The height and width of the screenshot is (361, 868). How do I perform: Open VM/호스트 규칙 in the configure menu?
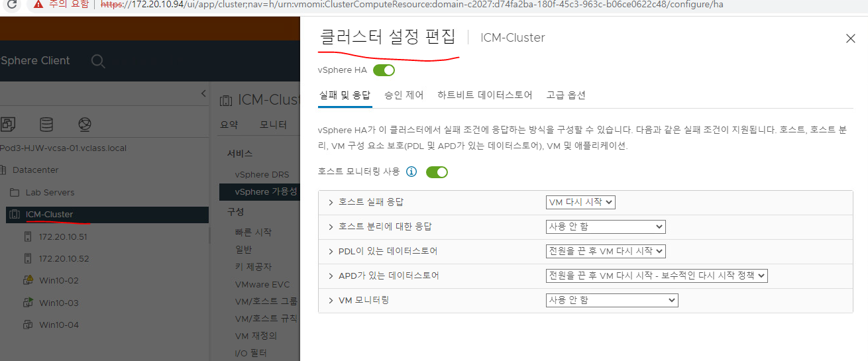(267, 319)
